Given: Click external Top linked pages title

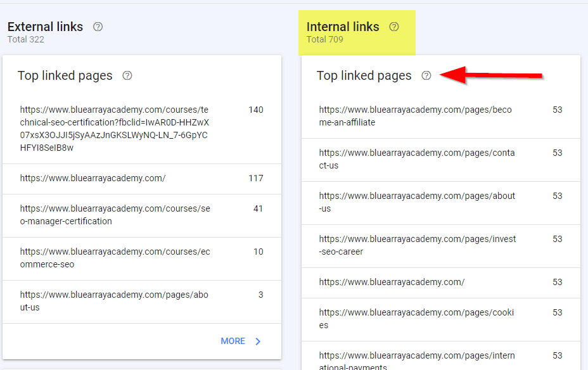Looking at the screenshot, I should 65,76.
